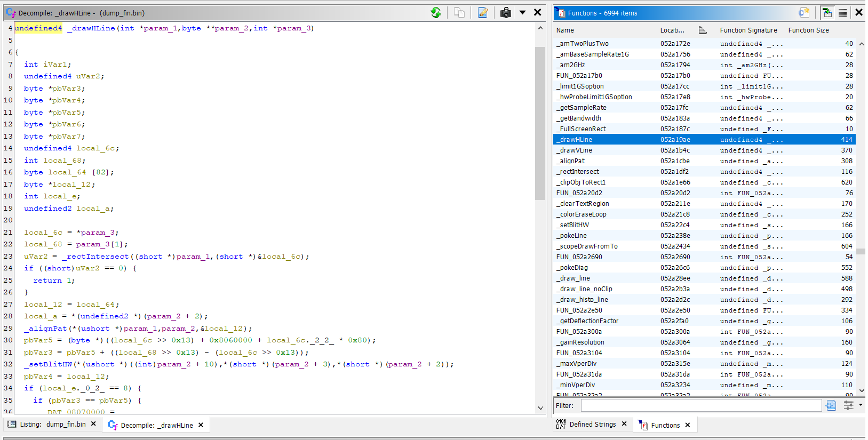Viewport: 868px width, 440px height.
Task: Click the filter history icon beside Filter field
Action: click(831, 405)
